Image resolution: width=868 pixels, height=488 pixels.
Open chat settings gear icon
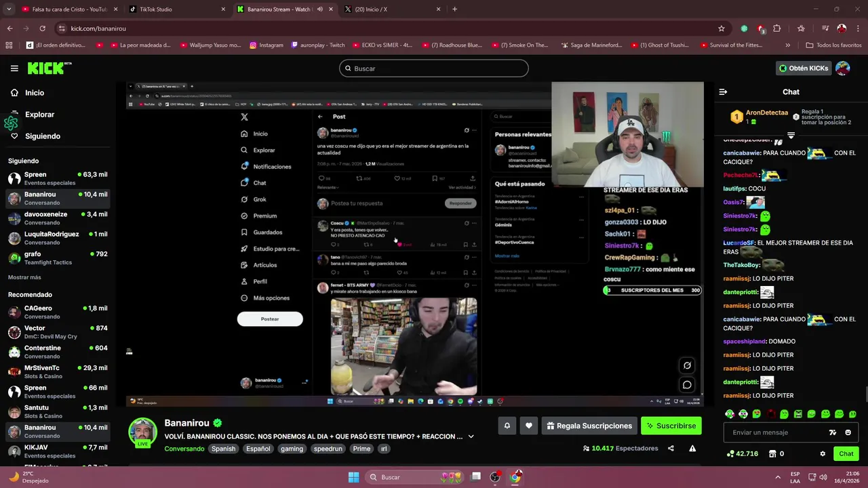(823, 453)
